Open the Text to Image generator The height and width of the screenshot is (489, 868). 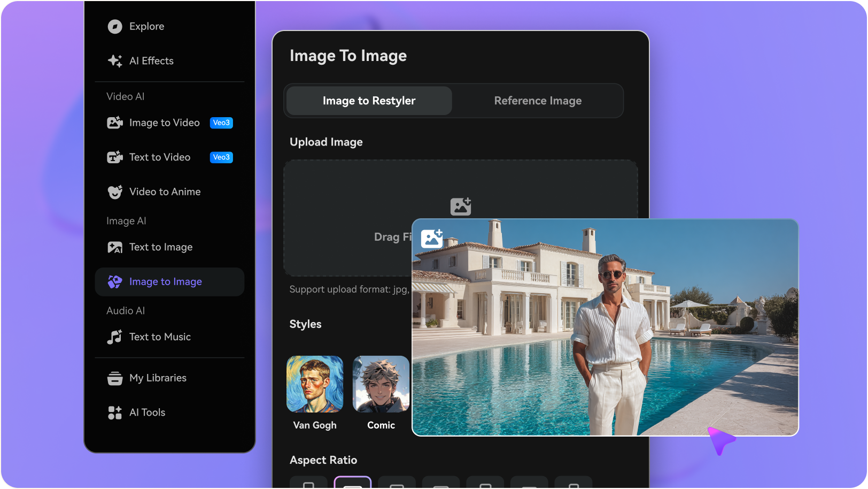160,247
